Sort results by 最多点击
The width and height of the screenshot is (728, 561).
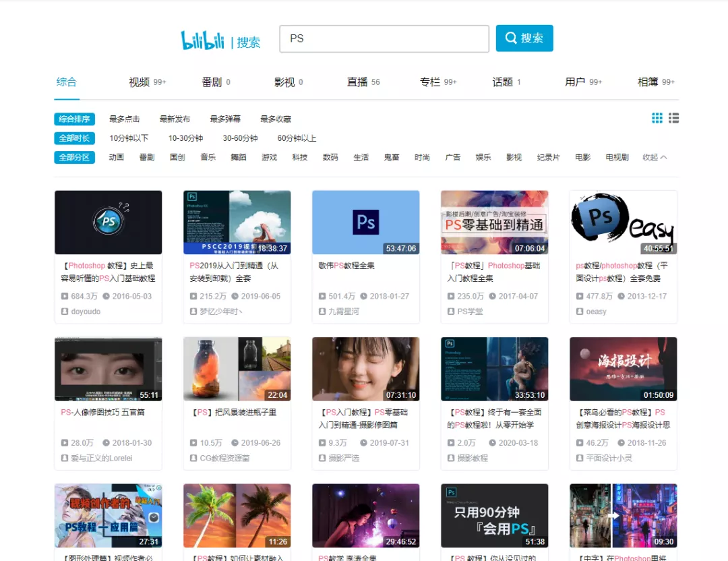(x=125, y=119)
